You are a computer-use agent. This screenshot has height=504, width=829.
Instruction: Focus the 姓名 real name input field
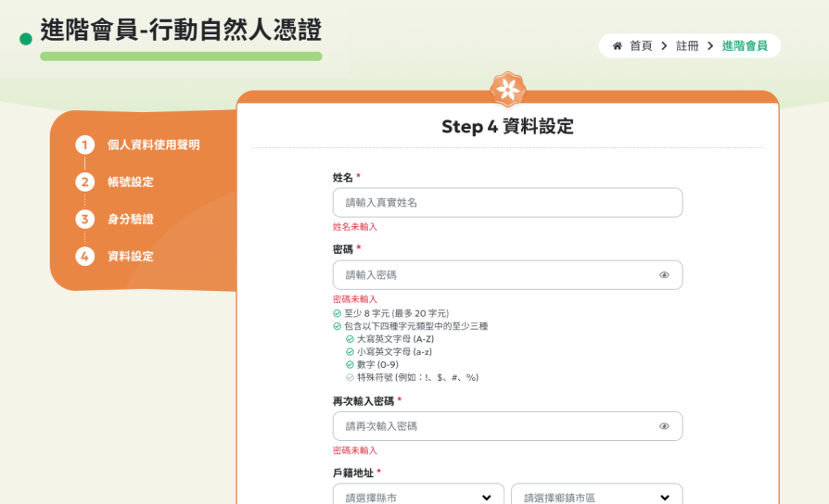coord(507,203)
